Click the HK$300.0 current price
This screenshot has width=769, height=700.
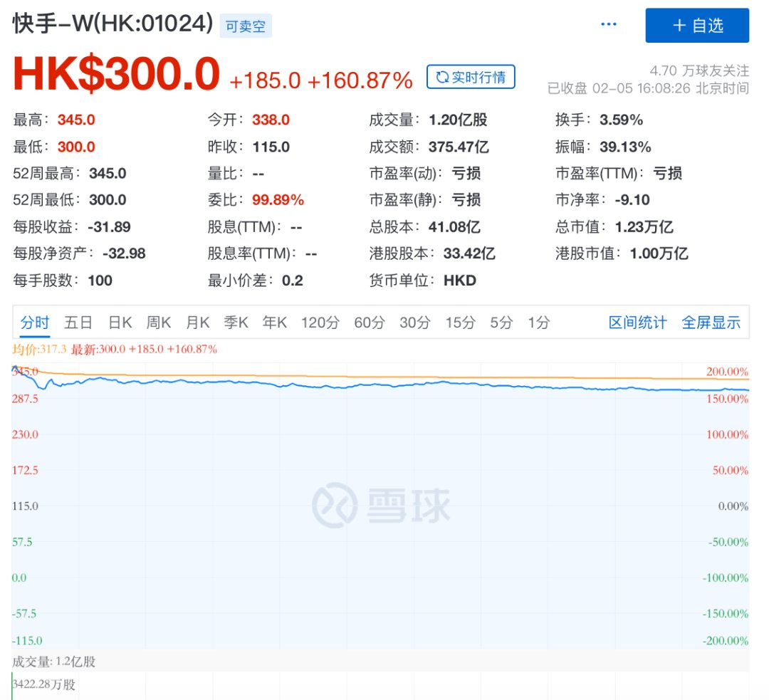116,73
